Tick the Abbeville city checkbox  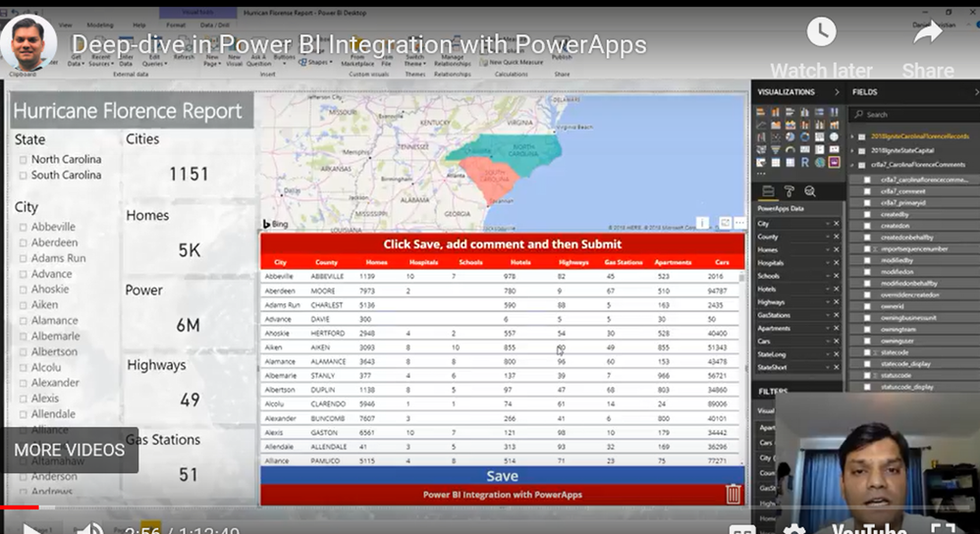(x=24, y=228)
